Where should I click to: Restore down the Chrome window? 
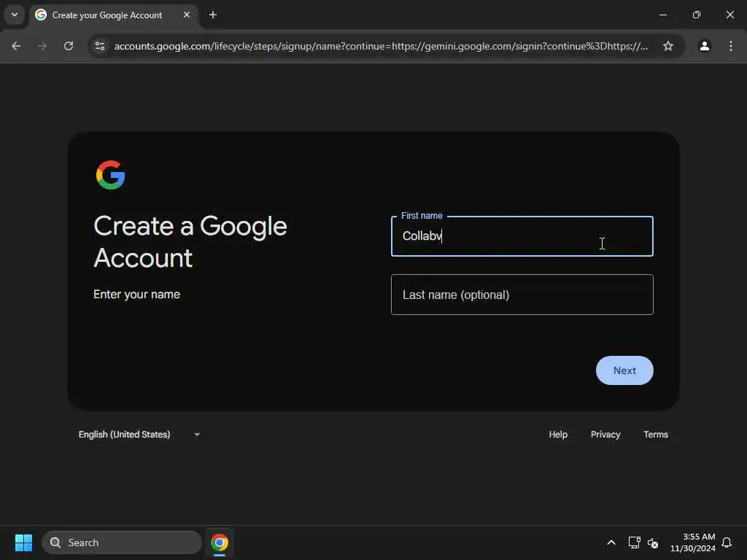(x=697, y=15)
